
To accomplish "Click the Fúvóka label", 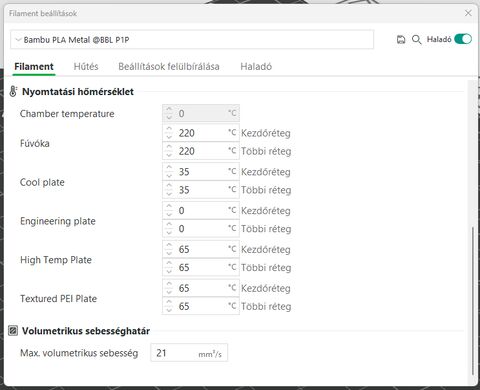I will click(35, 143).
